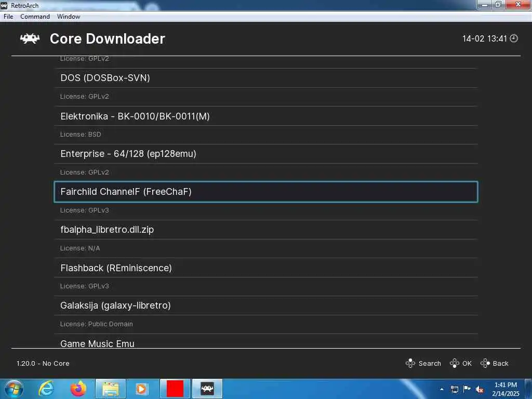This screenshot has width=532, height=399.
Task: Click the OK label in footer
Action: click(467, 363)
